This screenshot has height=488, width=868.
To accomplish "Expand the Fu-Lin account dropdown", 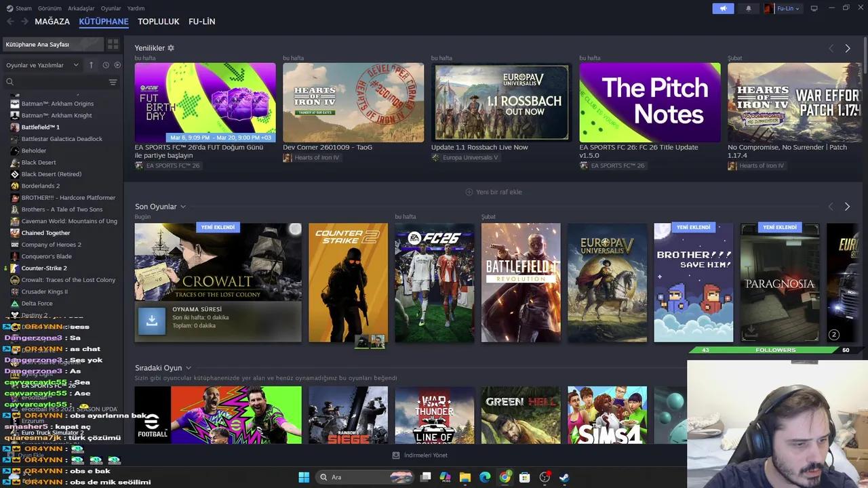I will point(788,9).
